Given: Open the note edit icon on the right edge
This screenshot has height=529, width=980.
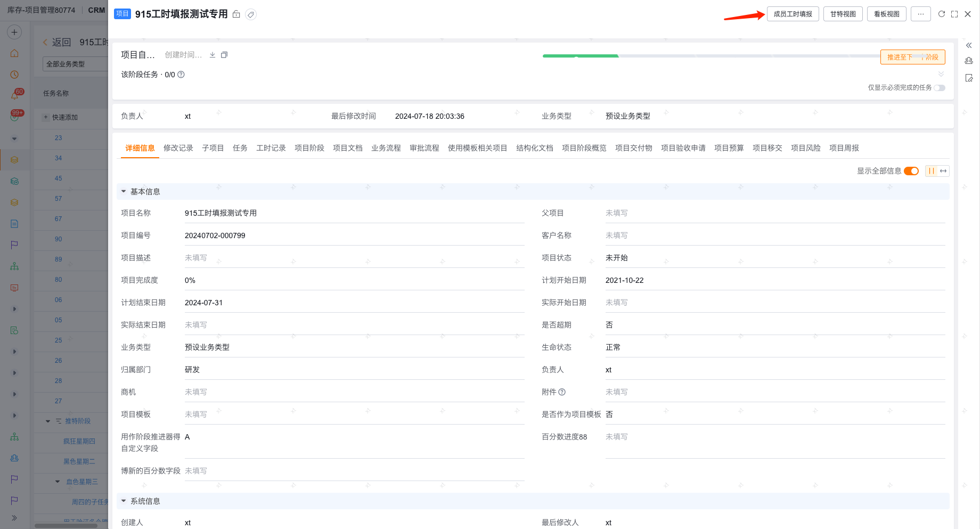Looking at the screenshot, I should click(x=969, y=78).
